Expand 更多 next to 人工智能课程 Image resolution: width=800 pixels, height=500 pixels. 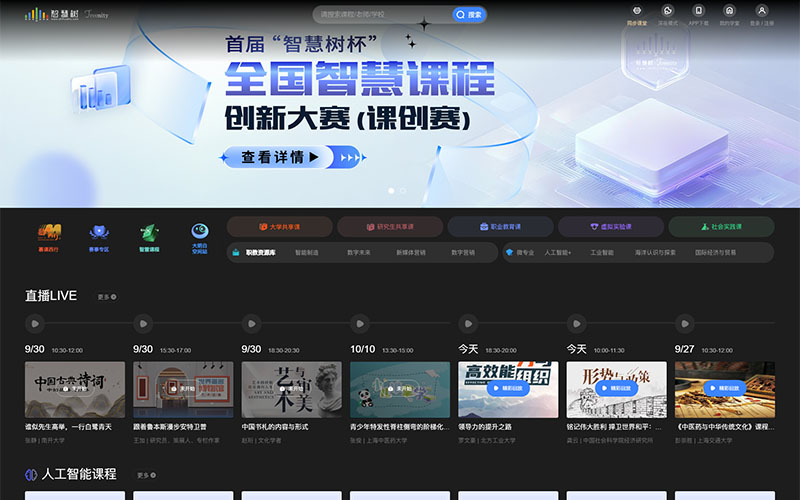146,475
